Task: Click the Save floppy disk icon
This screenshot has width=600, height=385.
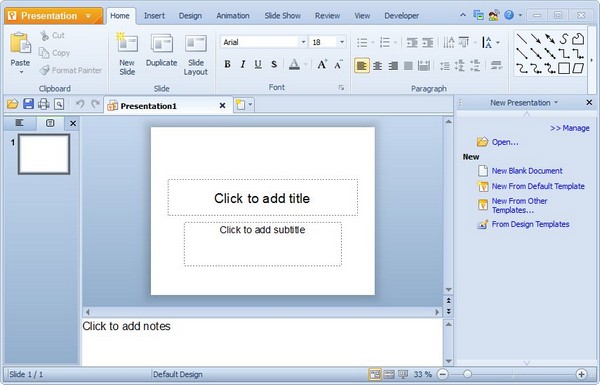Action: point(28,104)
